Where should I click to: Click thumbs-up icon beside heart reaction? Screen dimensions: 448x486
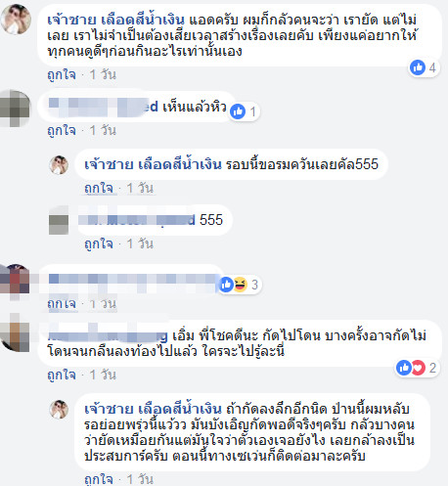404,368
